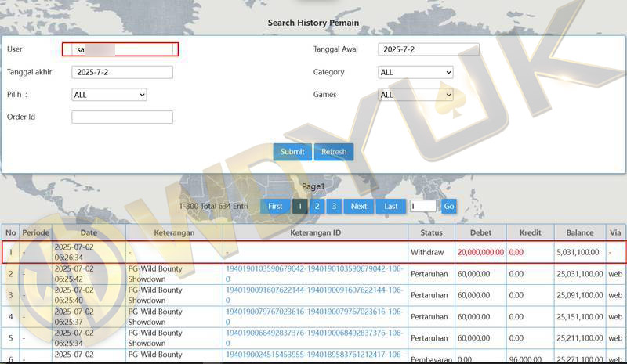Click the Page1 label

[x=313, y=186]
